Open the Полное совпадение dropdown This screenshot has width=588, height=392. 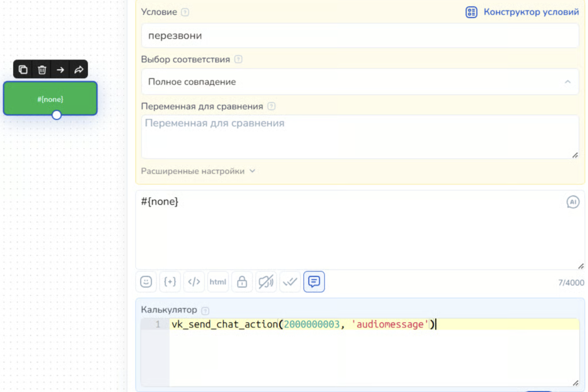(360, 82)
